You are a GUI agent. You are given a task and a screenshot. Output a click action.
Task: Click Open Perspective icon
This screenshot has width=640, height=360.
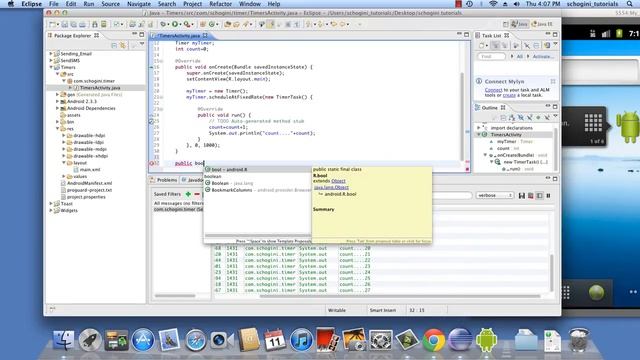tap(505, 24)
